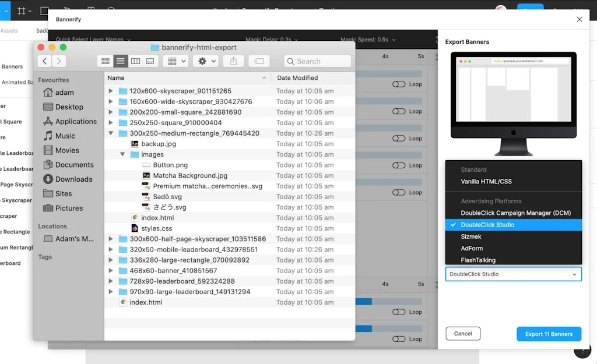The image size is (597, 364).
Task: Select the Frame tool in the Figma toolbar
Action: tap(22, 10)
